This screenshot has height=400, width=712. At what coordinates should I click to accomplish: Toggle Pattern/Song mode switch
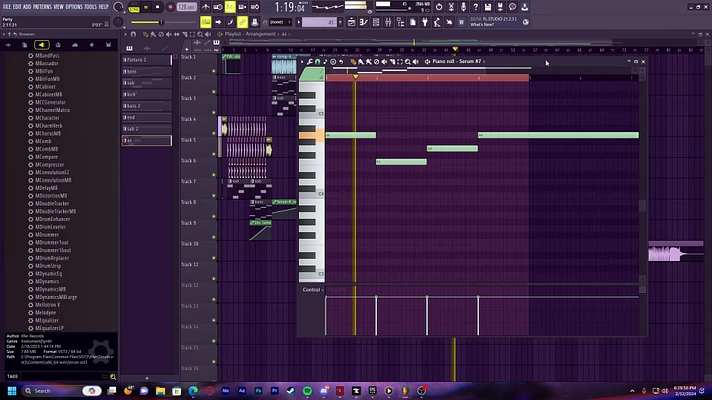pyautogui.click(x=134, y=7)
